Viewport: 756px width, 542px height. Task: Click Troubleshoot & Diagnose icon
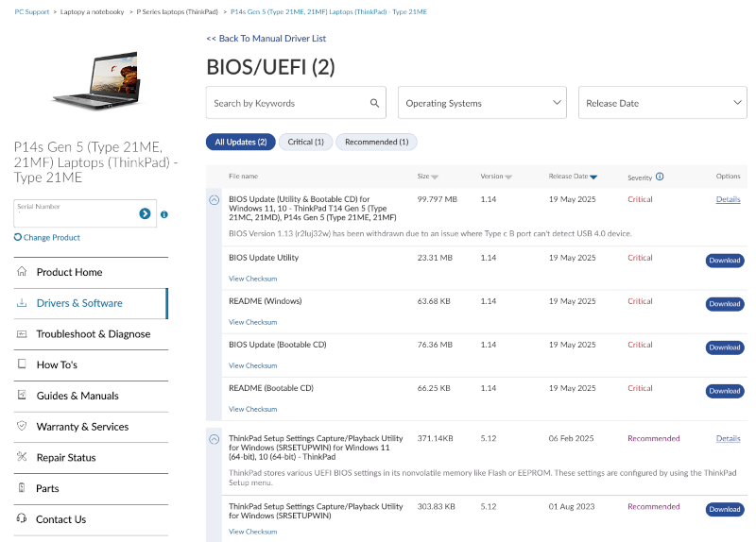click(22, 333)
